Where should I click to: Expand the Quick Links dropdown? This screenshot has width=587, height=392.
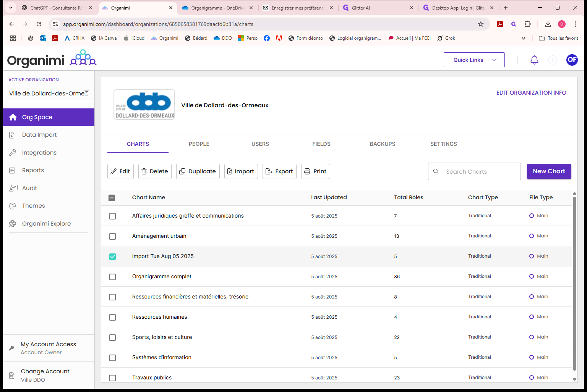tap(474, 60)
